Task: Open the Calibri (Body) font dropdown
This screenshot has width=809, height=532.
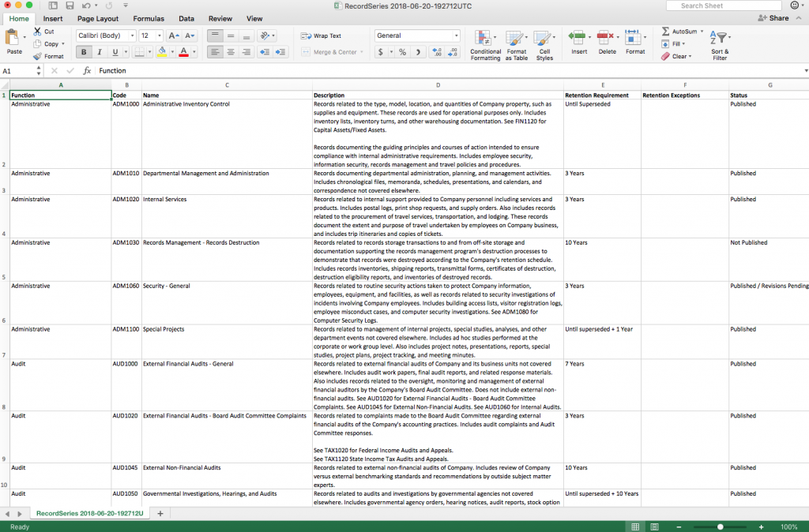Action: pyautogui.click(x=105, y=36)
